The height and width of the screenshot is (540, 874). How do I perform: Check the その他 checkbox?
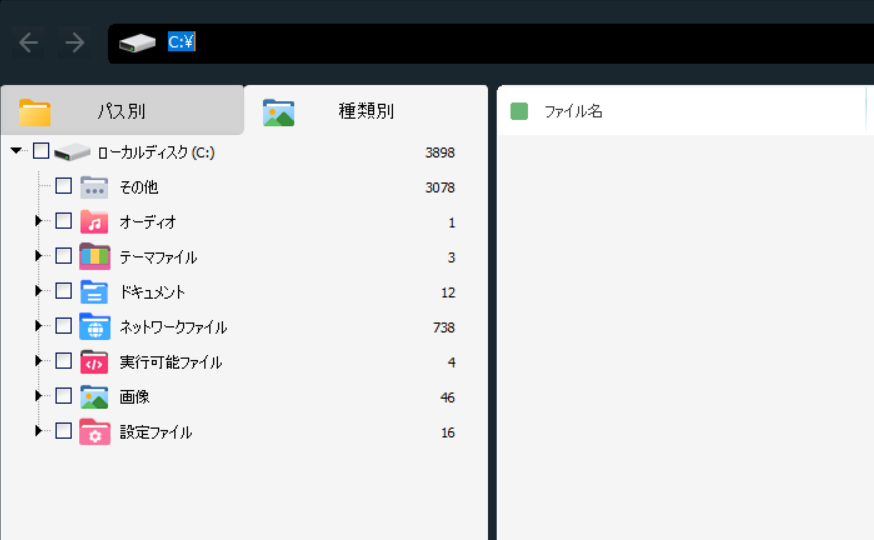click(x=64, y=186)
